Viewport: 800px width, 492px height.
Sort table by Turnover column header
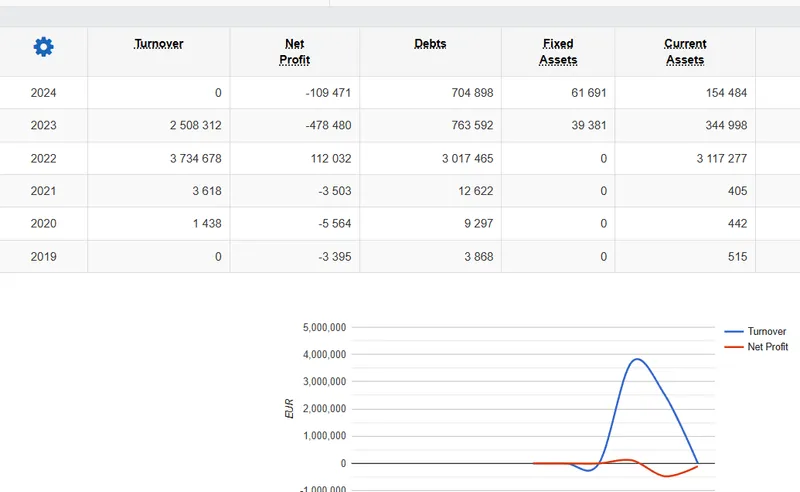click(x=159, y=44)
